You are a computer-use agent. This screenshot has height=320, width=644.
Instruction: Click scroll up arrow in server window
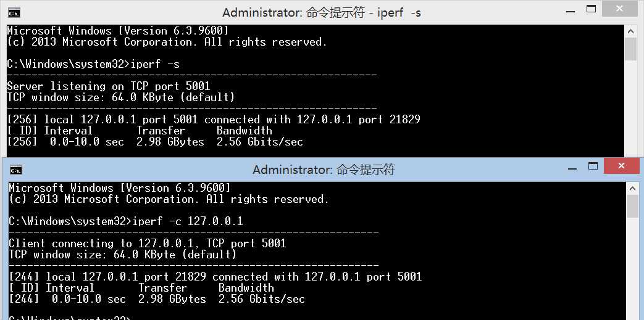coord(630,31)
